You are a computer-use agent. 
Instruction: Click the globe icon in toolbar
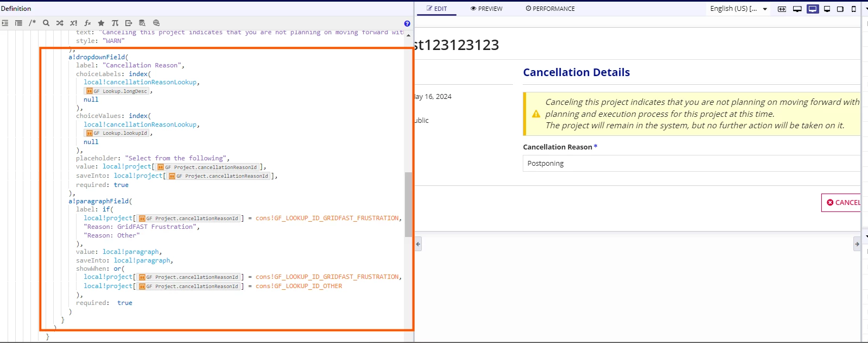tap(156, 23)
